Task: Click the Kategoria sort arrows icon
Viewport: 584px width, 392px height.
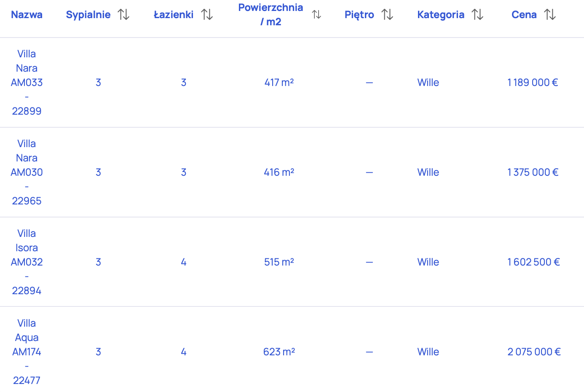Action: (x=477, y=15)
